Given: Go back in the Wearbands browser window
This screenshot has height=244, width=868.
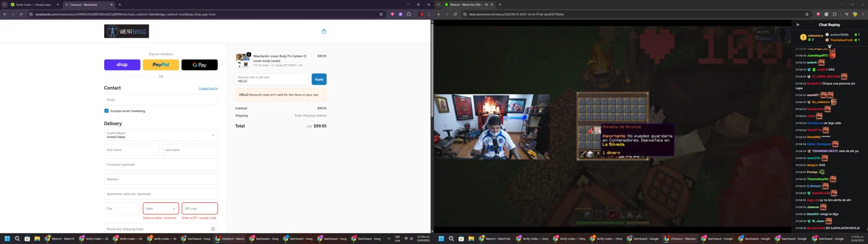Looking at the screenshot, I should pyautogui.click(x=5, y=14).
